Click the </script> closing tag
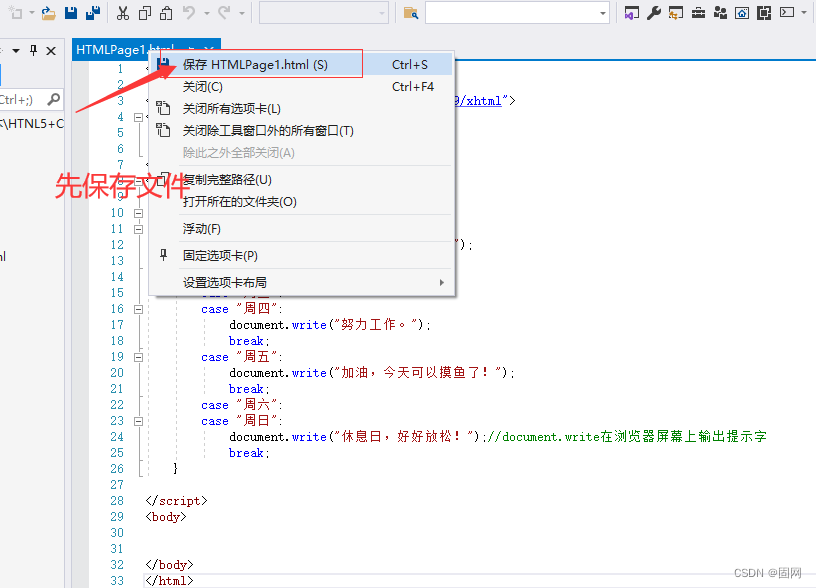This screenshot has height=588, width=816. click(176, 501)
